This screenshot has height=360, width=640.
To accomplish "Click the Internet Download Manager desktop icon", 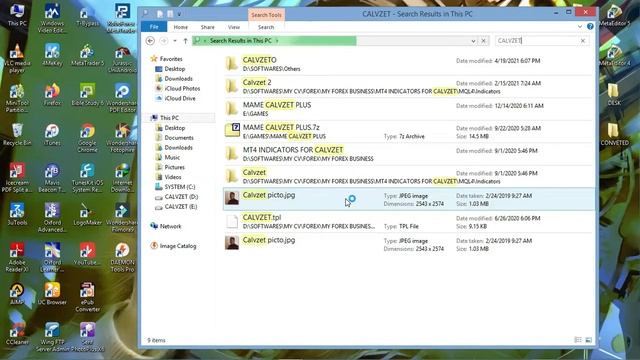I will [x=122, y=178].
